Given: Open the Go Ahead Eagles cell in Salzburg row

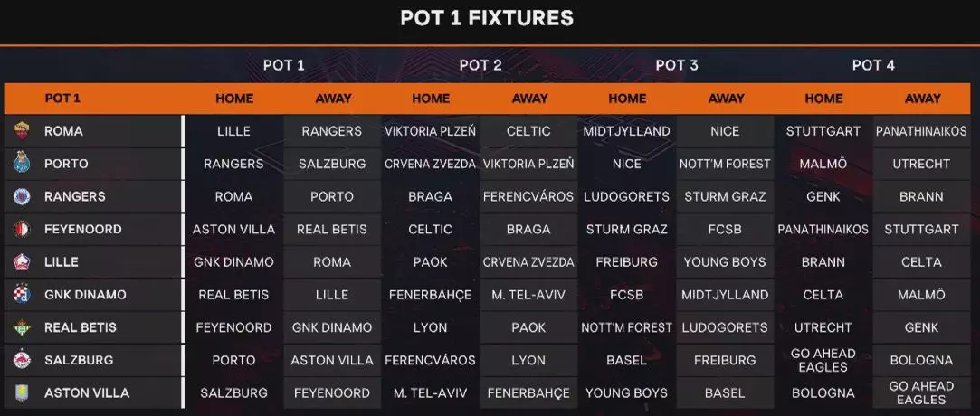Looking at the screenshot, I should pyautogui.click(x=823, y=361).
